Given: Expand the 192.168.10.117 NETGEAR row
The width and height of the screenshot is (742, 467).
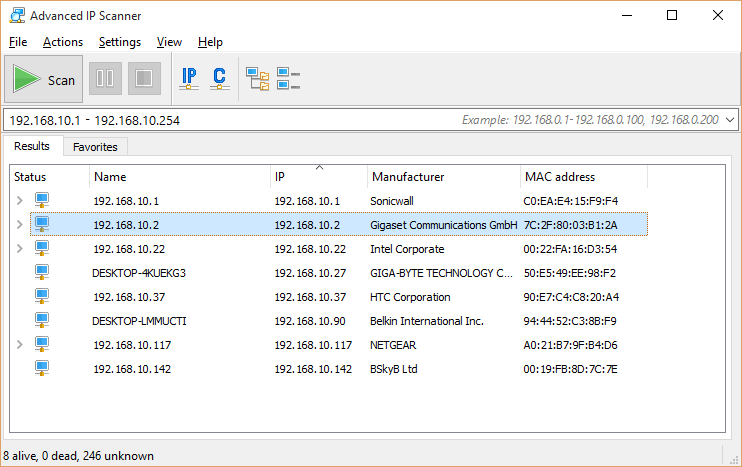Looking at the screenshot, I should tap(19, 344).
